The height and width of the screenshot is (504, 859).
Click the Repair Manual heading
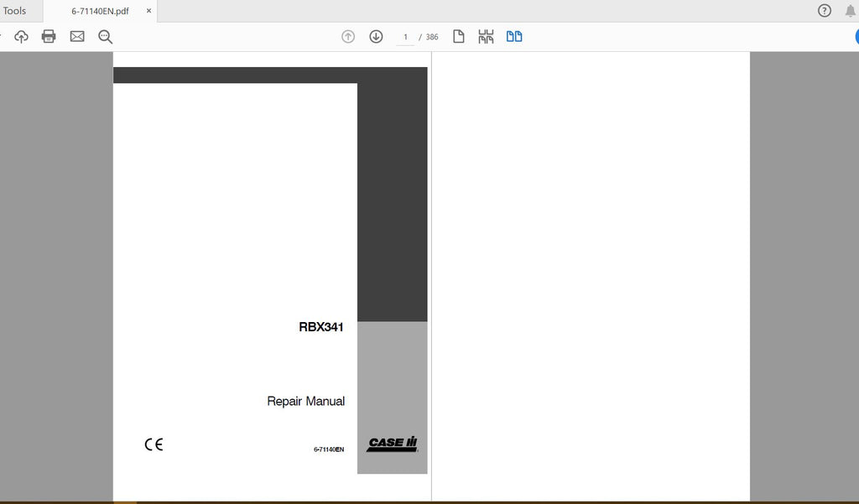point(305,401)
